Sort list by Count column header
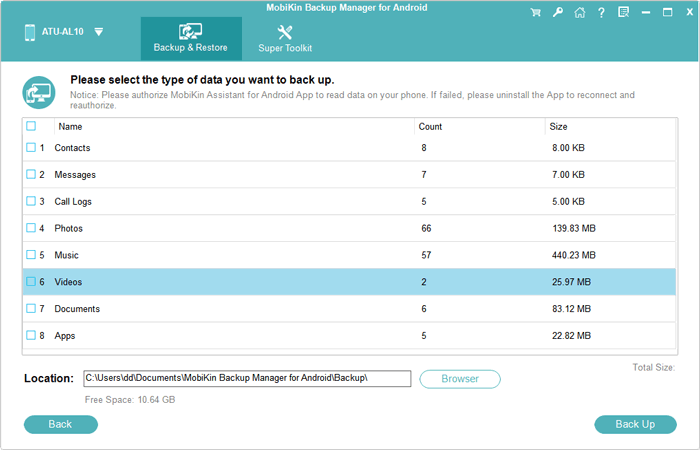Image resolution: width=700 pixels, height=450 pixels. click(x=430, y=127)
